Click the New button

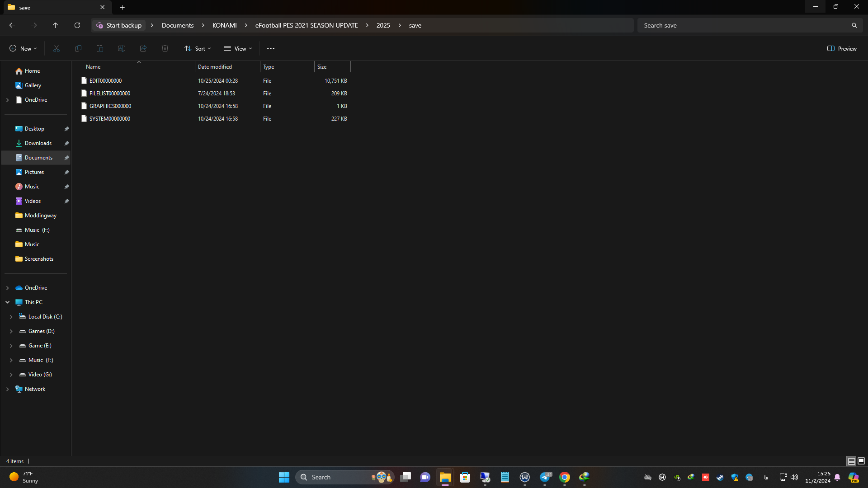click(23, 48)
